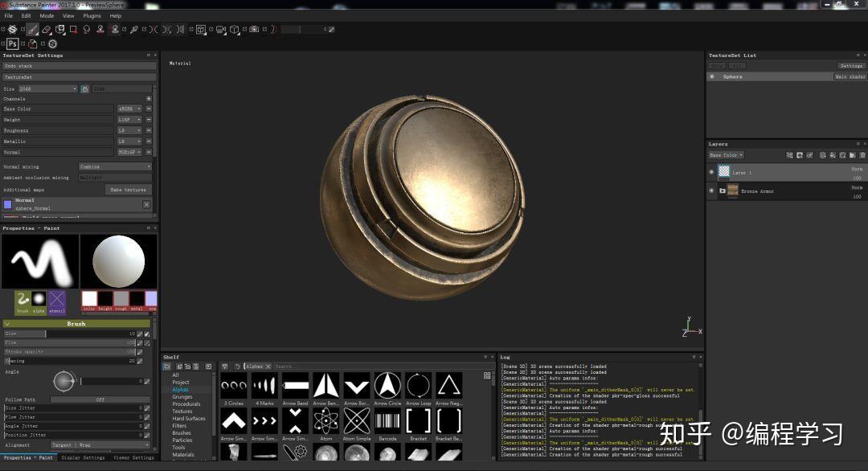Viewport: 868px width, 471px height.
Task: Click the TextureSet List Settings button
Action: pyautogui.click(x=851, y=66)
